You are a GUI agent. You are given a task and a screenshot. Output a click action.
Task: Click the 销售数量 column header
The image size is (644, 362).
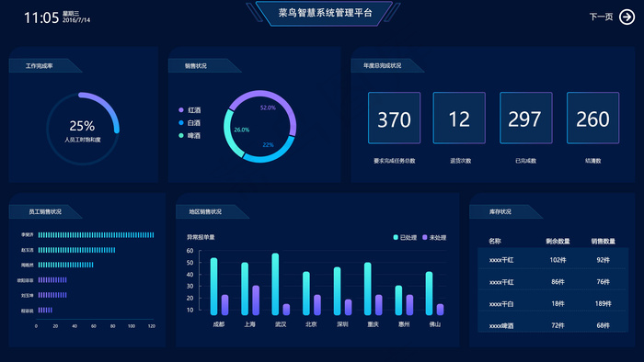point(603,241)
